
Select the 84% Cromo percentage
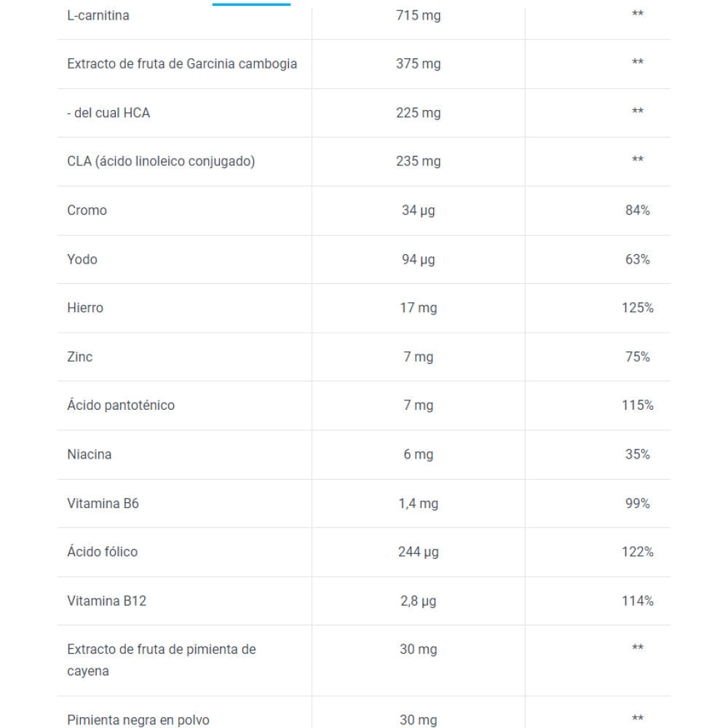[x=637, y=210]
